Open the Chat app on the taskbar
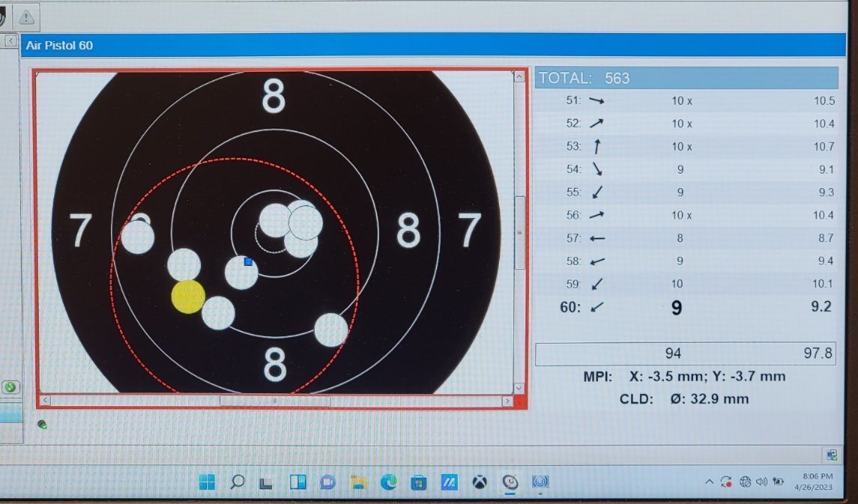 (327, 482)
